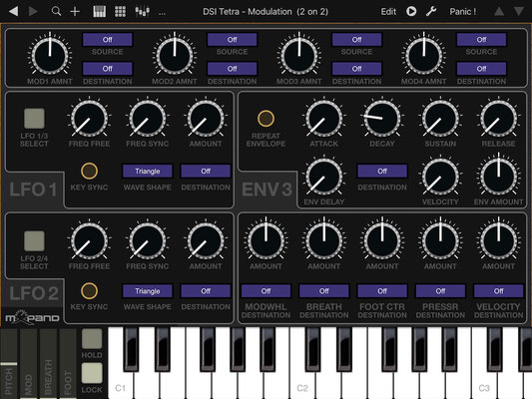Toggle the keyboard Lock button
Viewport: 532px width, 399px height.
(92, 373)
